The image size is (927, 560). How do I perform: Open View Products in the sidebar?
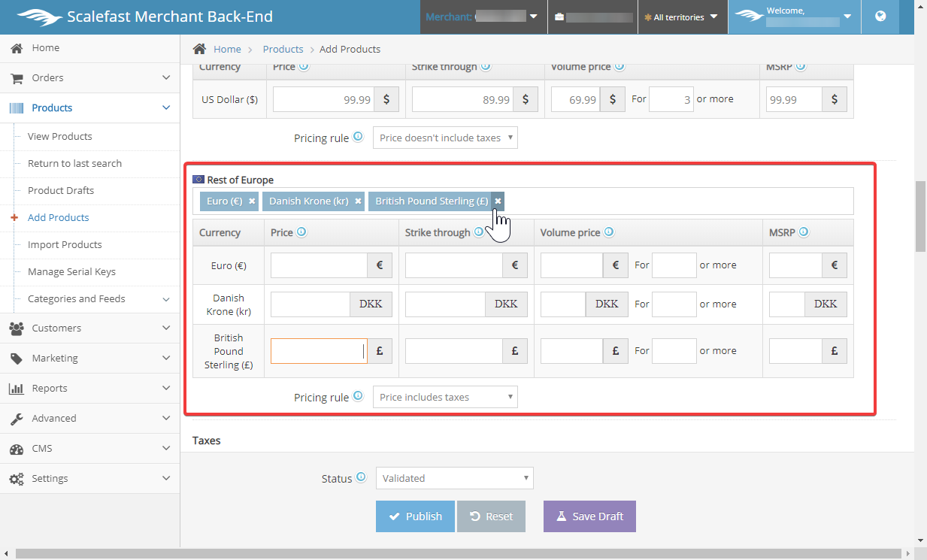[x=60, y=136]
